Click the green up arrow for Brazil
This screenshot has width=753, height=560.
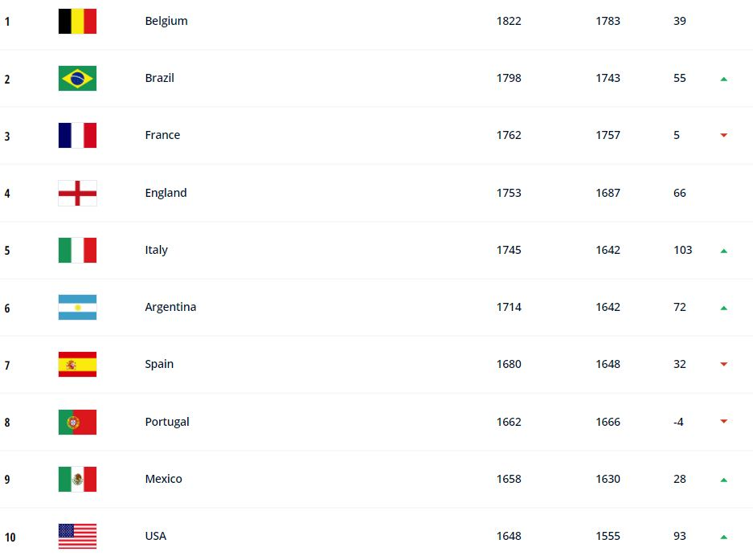coord(724,79)
